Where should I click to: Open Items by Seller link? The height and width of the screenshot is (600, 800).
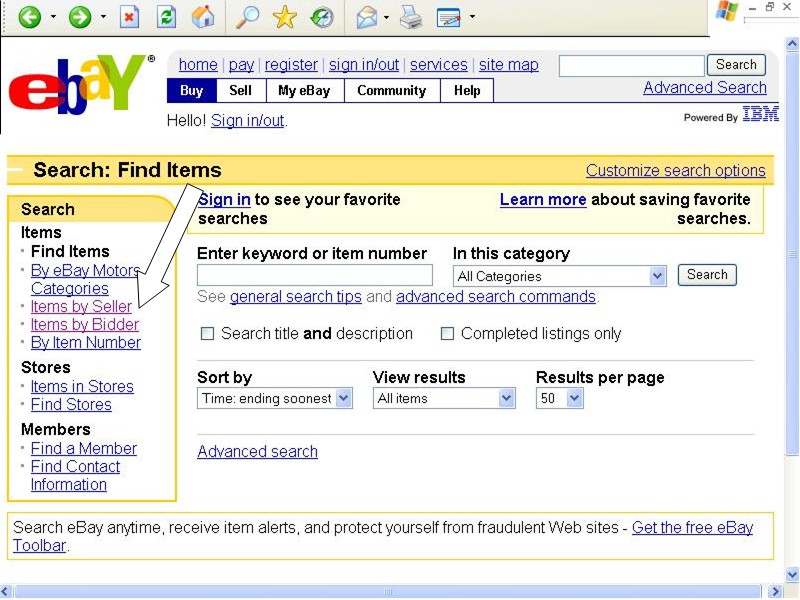point(81,307)
